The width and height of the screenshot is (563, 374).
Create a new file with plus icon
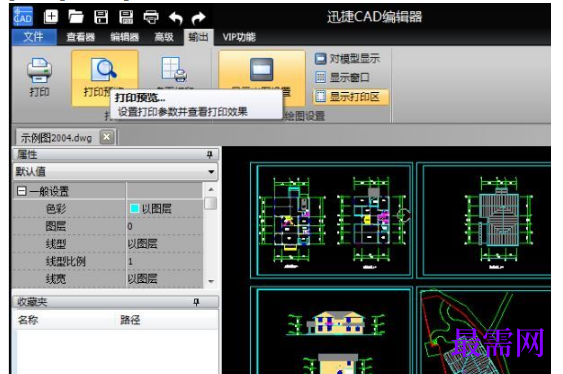(x=51, y=17)
